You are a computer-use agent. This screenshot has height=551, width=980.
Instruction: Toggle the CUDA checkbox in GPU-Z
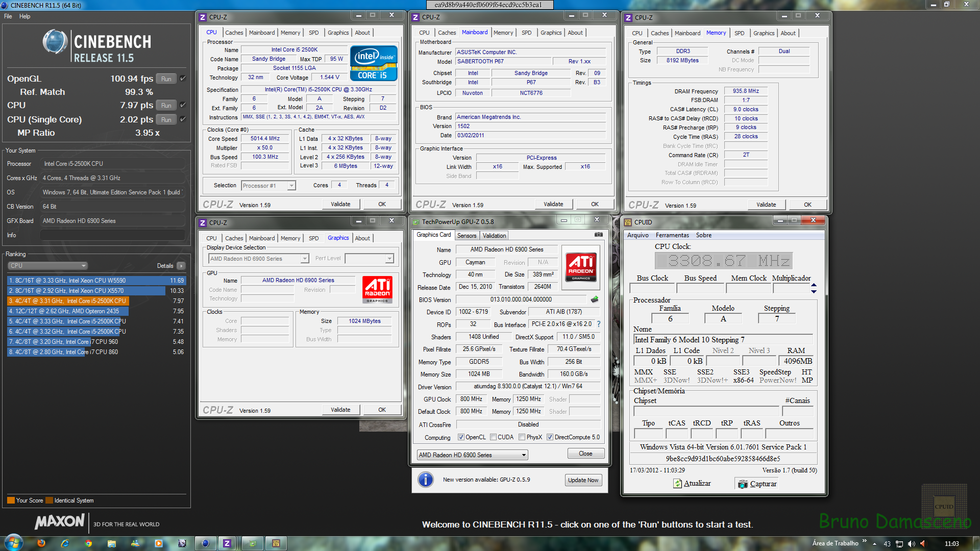(x=493, y=437)
